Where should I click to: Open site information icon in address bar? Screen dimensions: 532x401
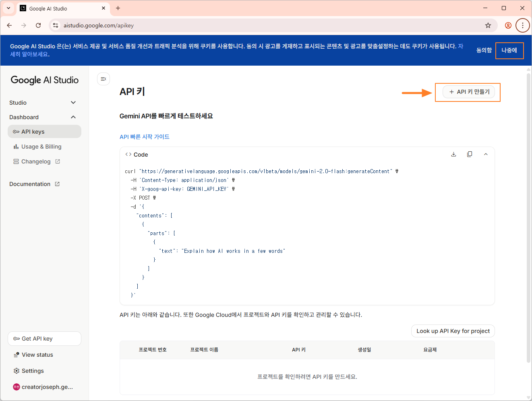click(56, 25)
